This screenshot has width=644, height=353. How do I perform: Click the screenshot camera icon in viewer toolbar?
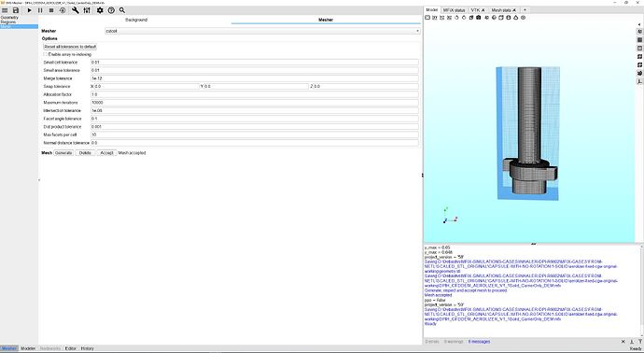(479, 18)
